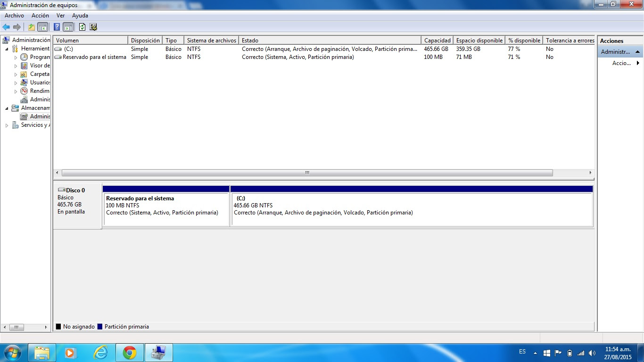
Task: Click the volume list scroll-right arrow
Action: (x=591, y=173)
